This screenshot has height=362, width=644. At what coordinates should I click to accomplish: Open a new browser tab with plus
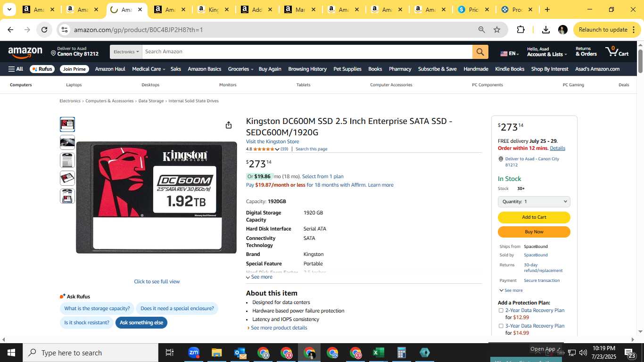547,9
